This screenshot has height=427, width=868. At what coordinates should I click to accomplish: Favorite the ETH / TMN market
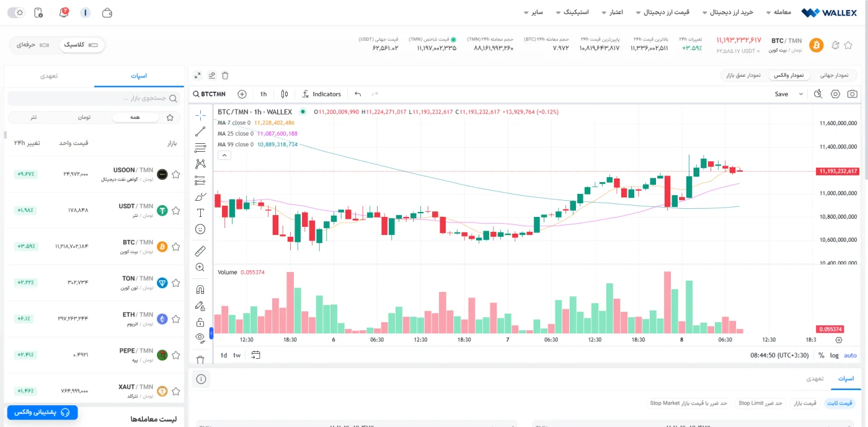175,319
